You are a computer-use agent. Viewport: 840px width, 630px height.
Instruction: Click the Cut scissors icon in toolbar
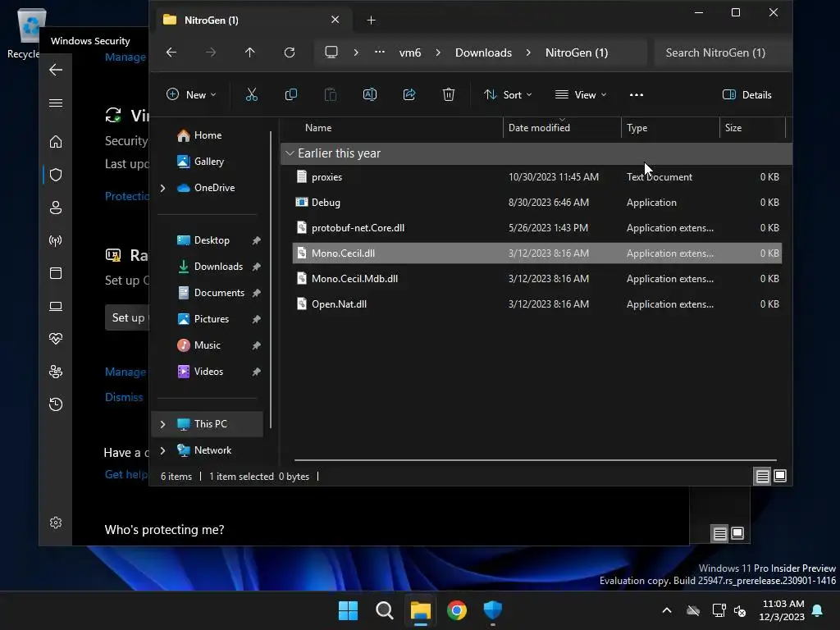pyautogui.click(x=251, y=95)
